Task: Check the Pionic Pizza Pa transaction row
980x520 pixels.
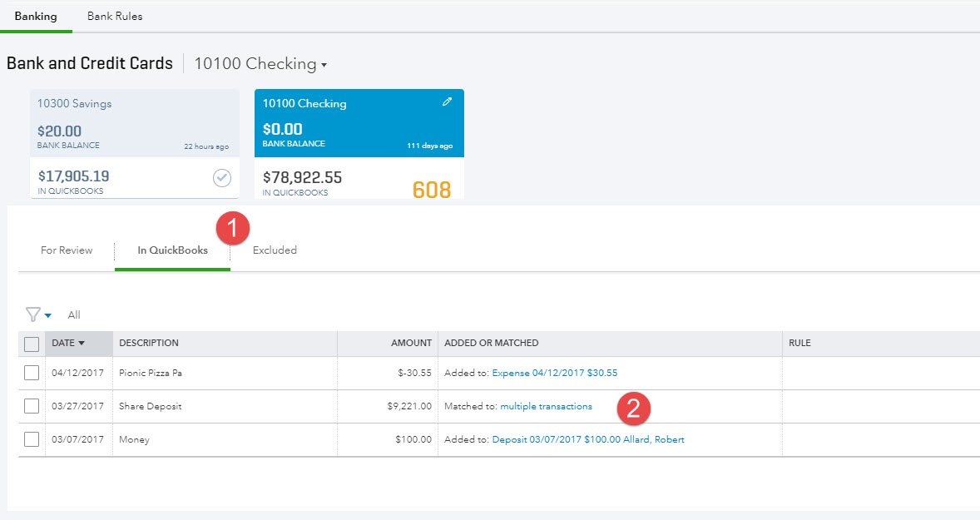Action: click(x=32, y=373)
